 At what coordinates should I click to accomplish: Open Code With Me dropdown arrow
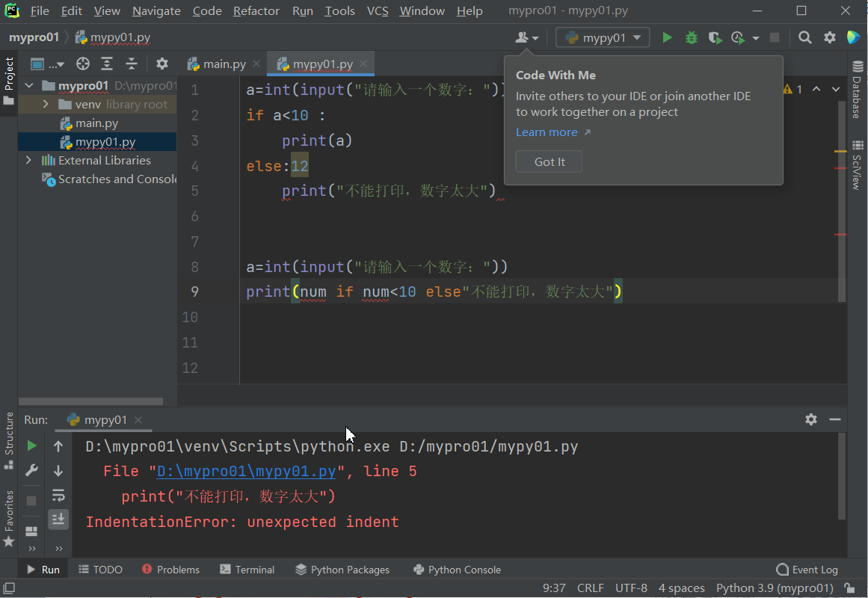535,38
